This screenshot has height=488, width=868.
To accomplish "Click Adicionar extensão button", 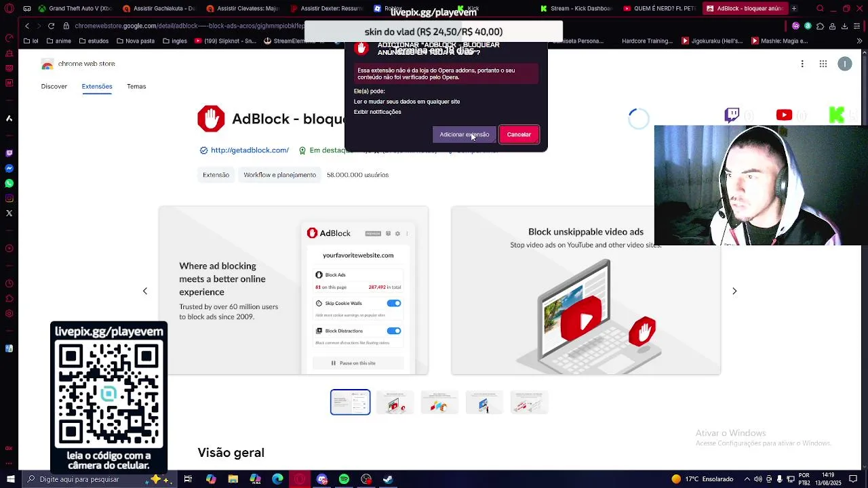I will (464, 134).
